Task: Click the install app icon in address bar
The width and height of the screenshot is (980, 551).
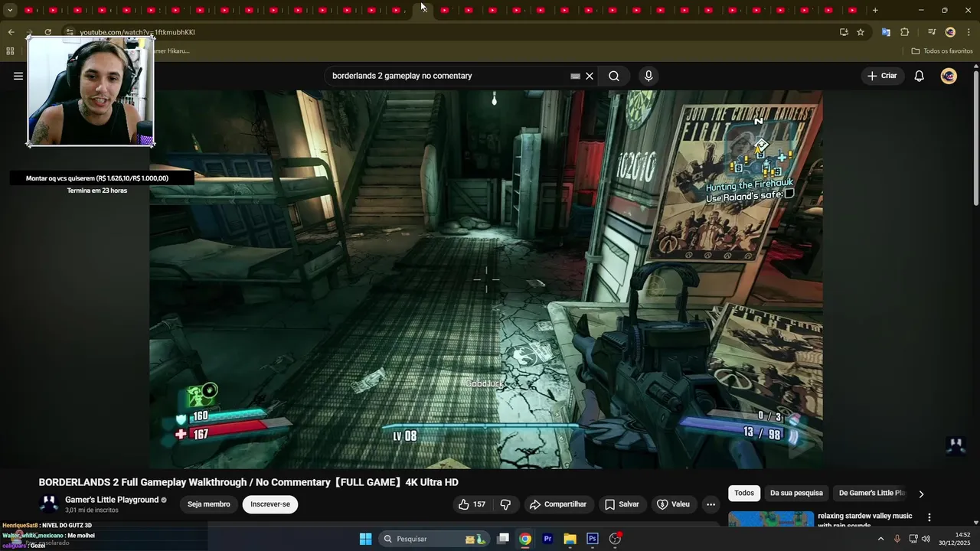Action: click(844, 32)
